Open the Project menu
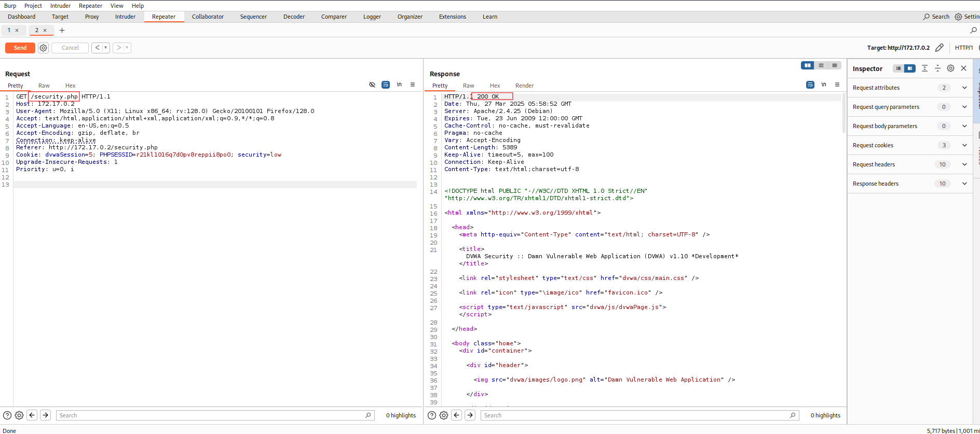 point(33,6)
